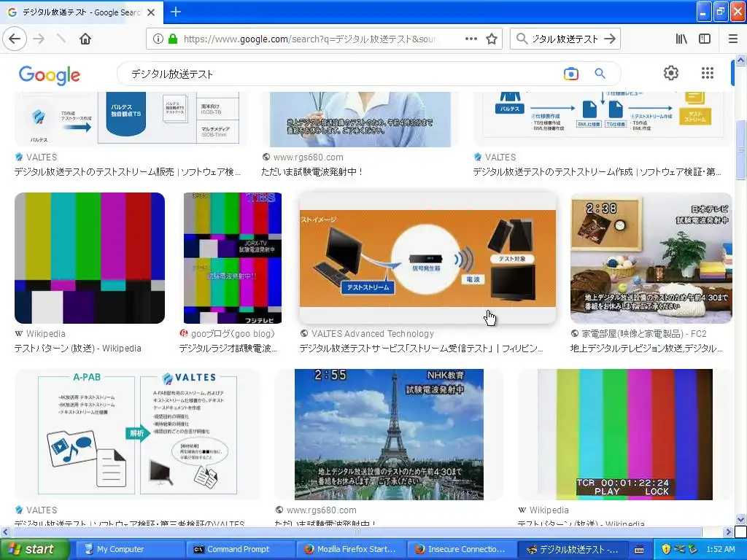
Task: Click 家電部屋 FC2 source label
Action: [x=644, y=334]
